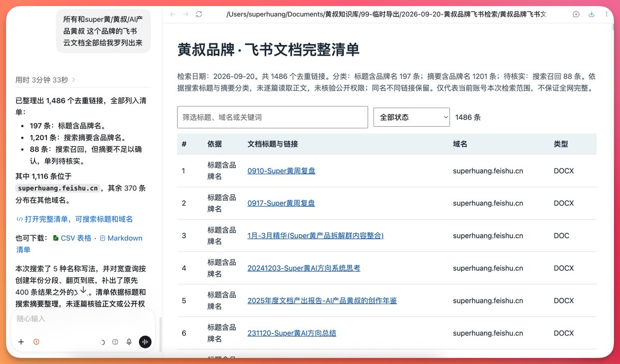This screenshot has height=364, width=620.
Task: Open 231120-Super黄AI方向总结 link
Action: coord(292,333)
